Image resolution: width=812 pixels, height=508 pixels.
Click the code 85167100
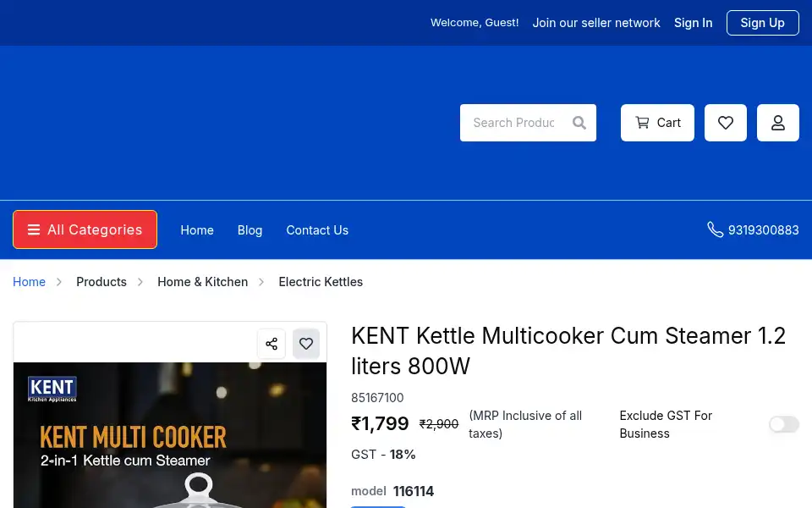point(377,398)
